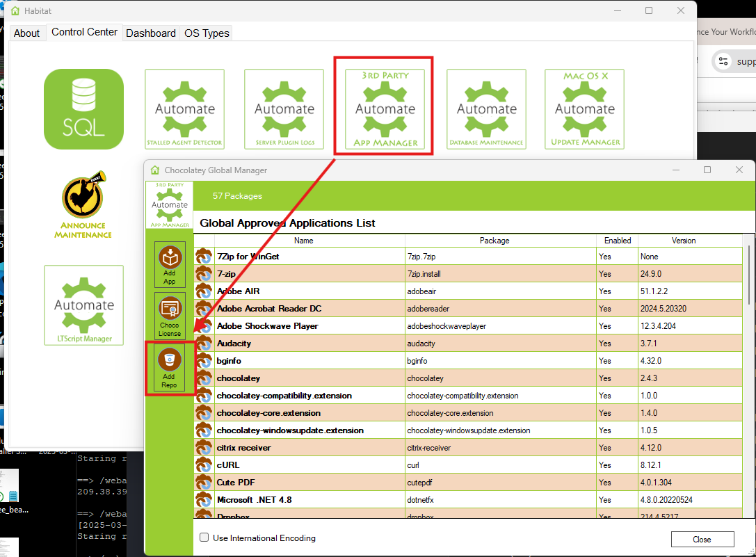Launch the Stalled Agent Detector

[x=184, y=109]
